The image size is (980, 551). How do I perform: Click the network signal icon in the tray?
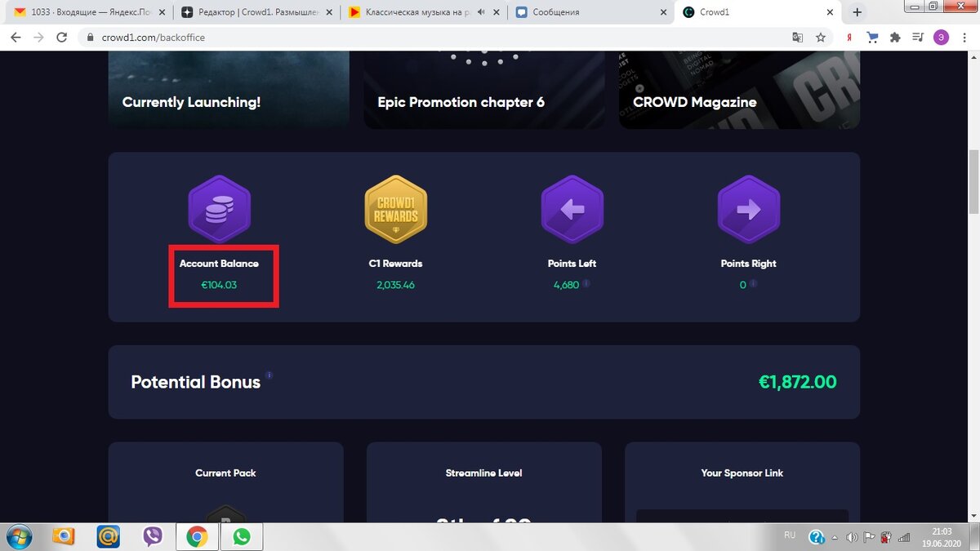(x=903, y=537)
